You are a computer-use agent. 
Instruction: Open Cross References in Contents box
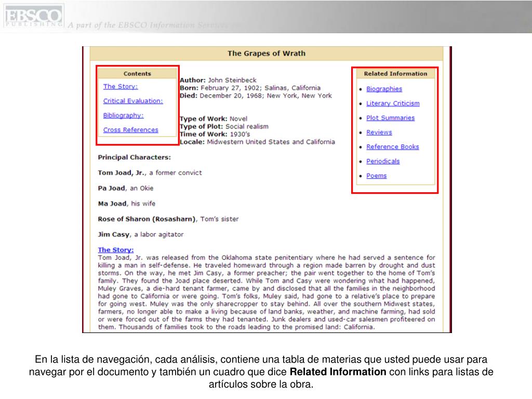(x=130, y=130)
